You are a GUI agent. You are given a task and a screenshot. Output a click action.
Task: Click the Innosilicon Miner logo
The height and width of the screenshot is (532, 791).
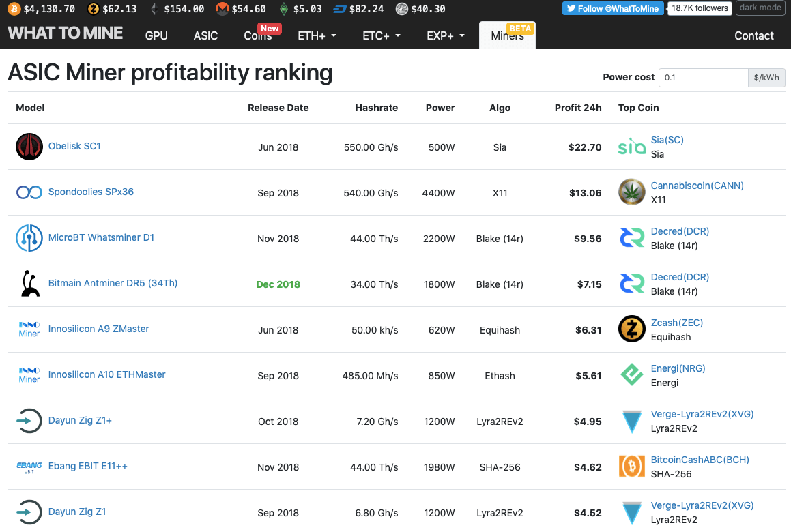pos(29,329)
